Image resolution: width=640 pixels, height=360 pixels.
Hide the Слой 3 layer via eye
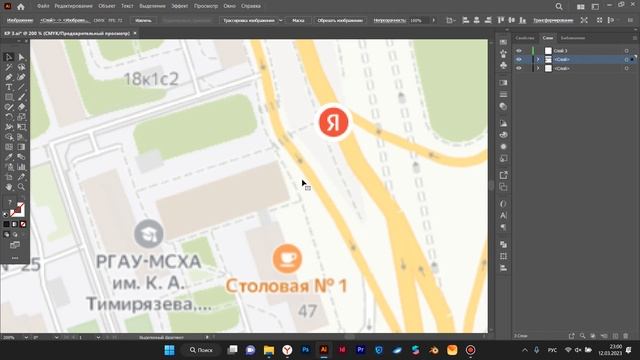click(519, 51)
